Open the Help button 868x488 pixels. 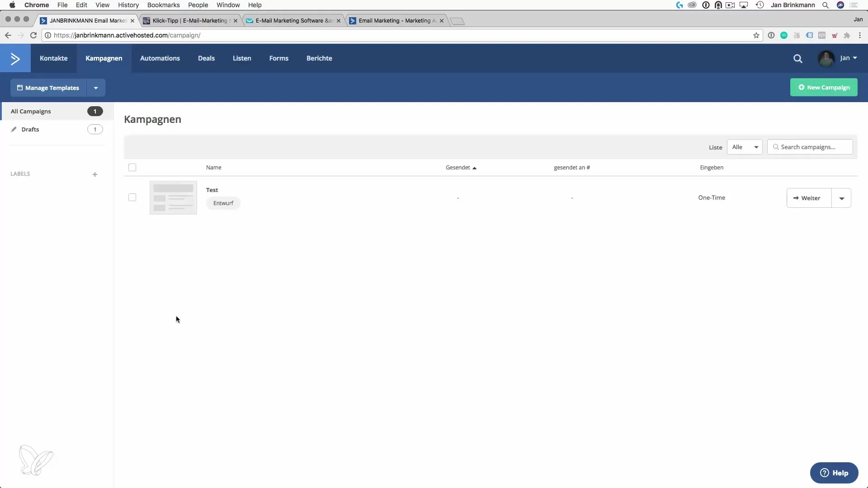[x=834, y=473]
